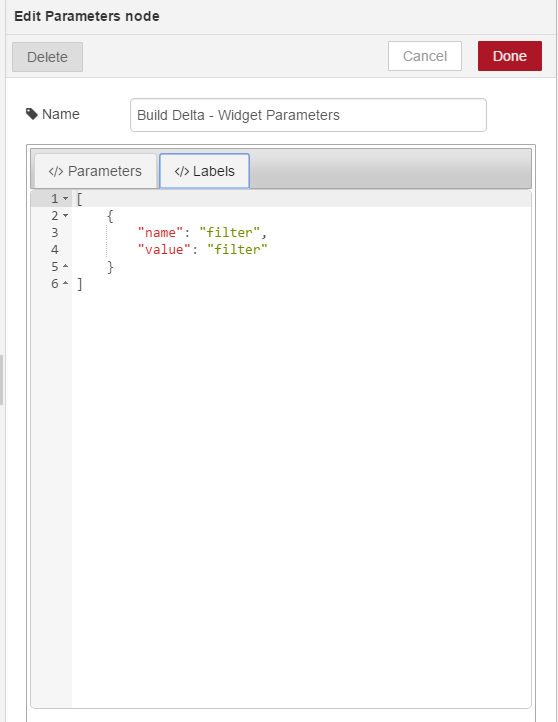Focus the Name input field
Viewport: 558px width, 722px height.
tap(308, 115)
